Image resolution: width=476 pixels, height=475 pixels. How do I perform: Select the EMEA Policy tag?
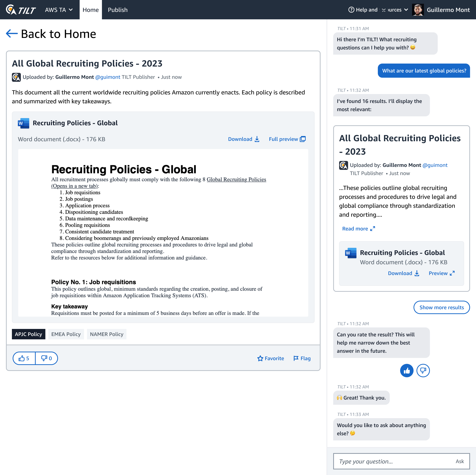pos(66,334)
